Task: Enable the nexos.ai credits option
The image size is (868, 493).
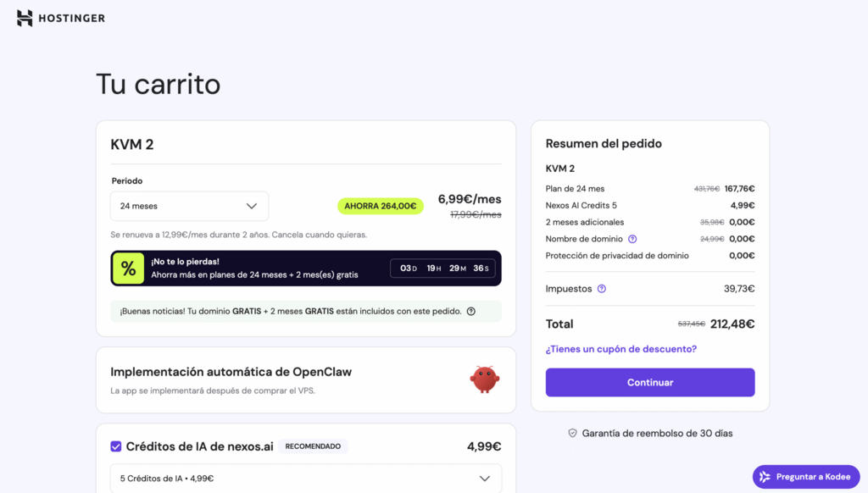Action: click(x=116, y=446)
